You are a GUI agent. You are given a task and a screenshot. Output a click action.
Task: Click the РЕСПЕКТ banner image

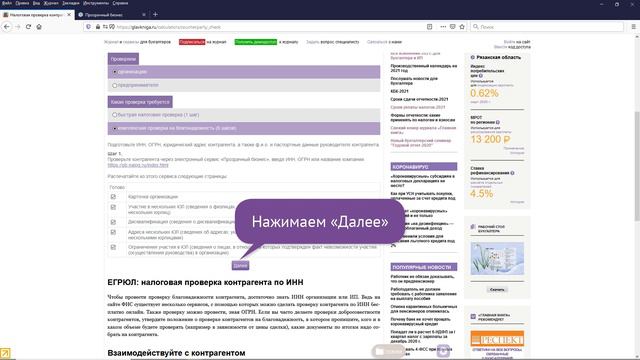point(497,339)
